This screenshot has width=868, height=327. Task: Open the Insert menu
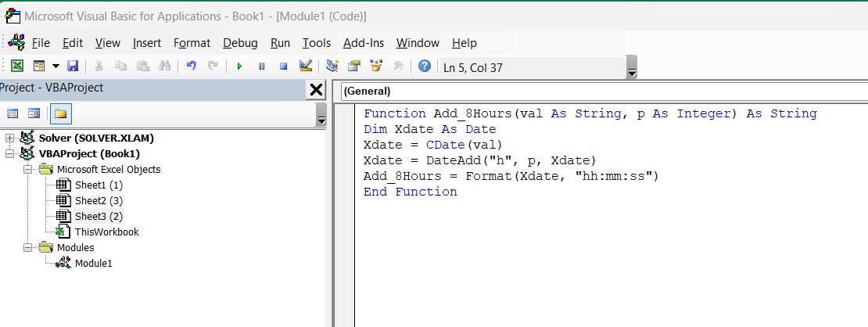pyautogui.click(x=147, y=43)
